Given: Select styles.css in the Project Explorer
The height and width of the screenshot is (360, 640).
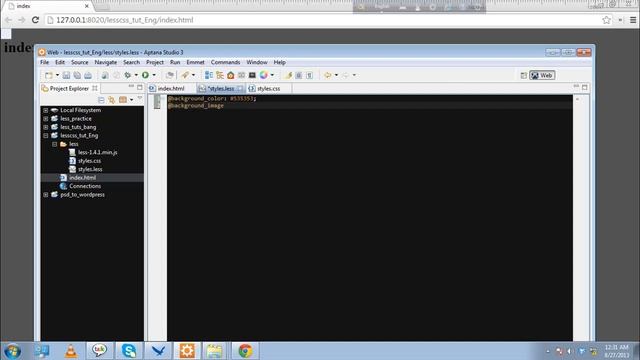Looking at the screenshot, I should tap(89, 161).
